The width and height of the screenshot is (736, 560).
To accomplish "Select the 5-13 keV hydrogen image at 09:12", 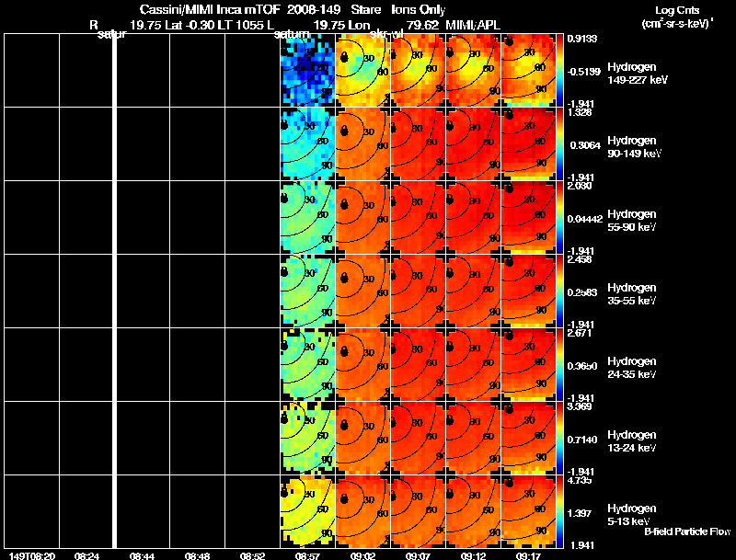I will point(473,511).
